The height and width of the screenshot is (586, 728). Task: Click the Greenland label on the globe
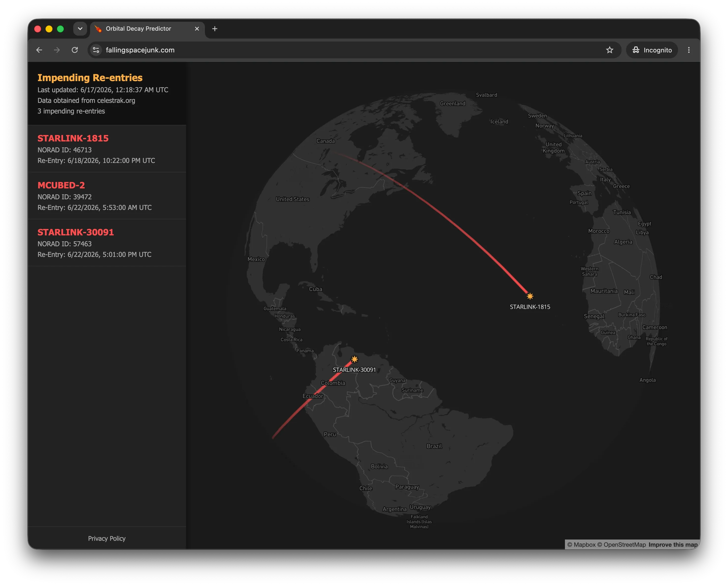tap(452, 104)
